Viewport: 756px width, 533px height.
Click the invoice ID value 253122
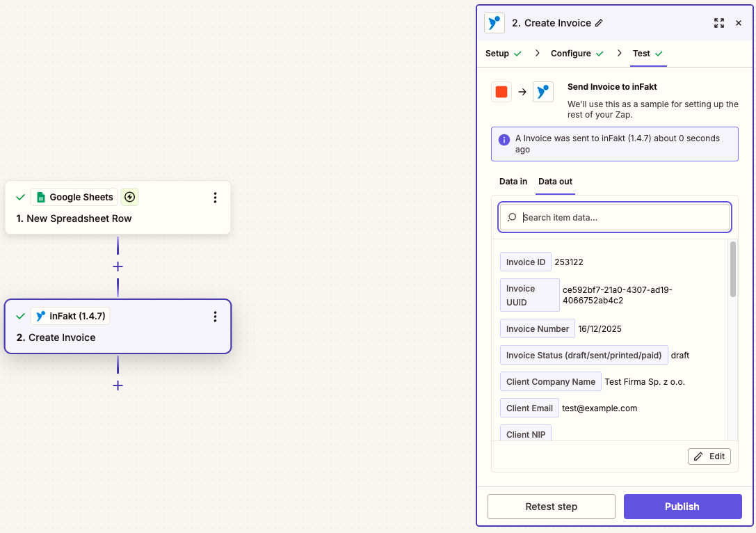click(x=569, y=262)
